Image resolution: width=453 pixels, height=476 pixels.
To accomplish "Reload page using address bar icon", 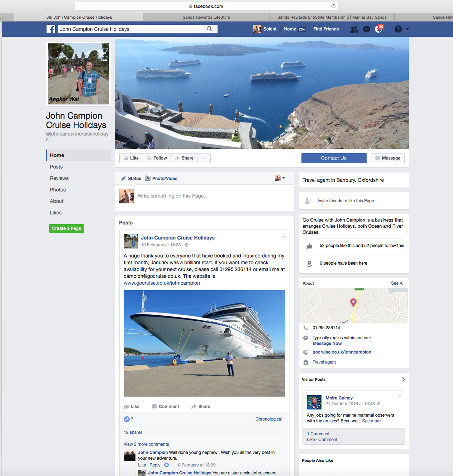I will [333, 6].
